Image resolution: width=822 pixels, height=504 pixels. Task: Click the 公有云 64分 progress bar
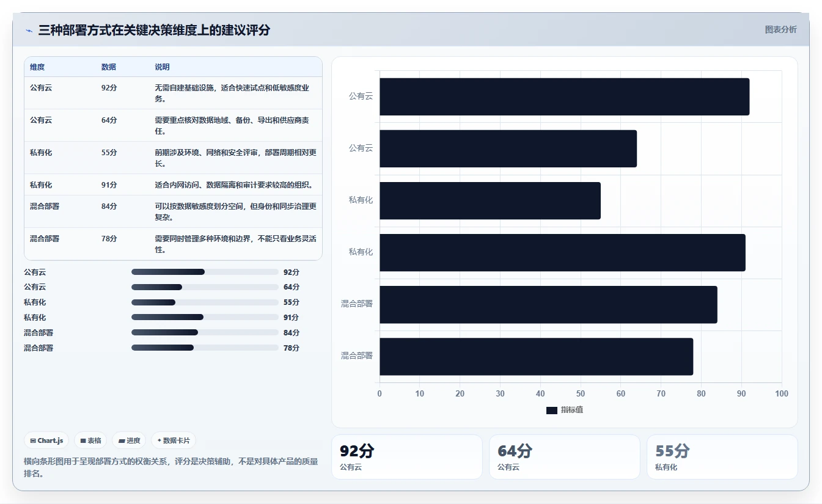pos(205,287)
